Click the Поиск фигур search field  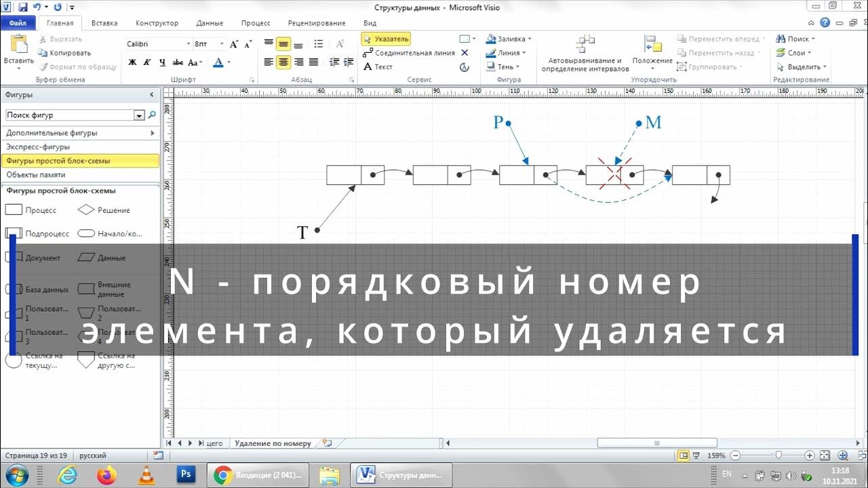(70, 115)
